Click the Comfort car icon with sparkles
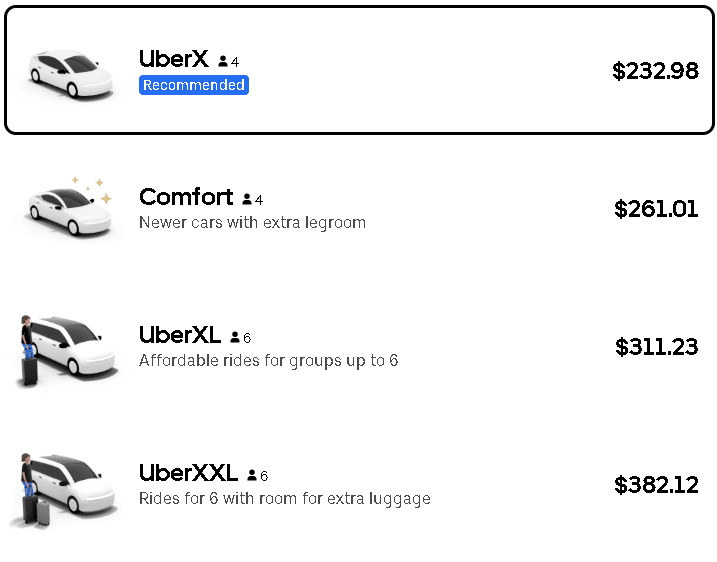717x562 pixels. tap(68, 209)
